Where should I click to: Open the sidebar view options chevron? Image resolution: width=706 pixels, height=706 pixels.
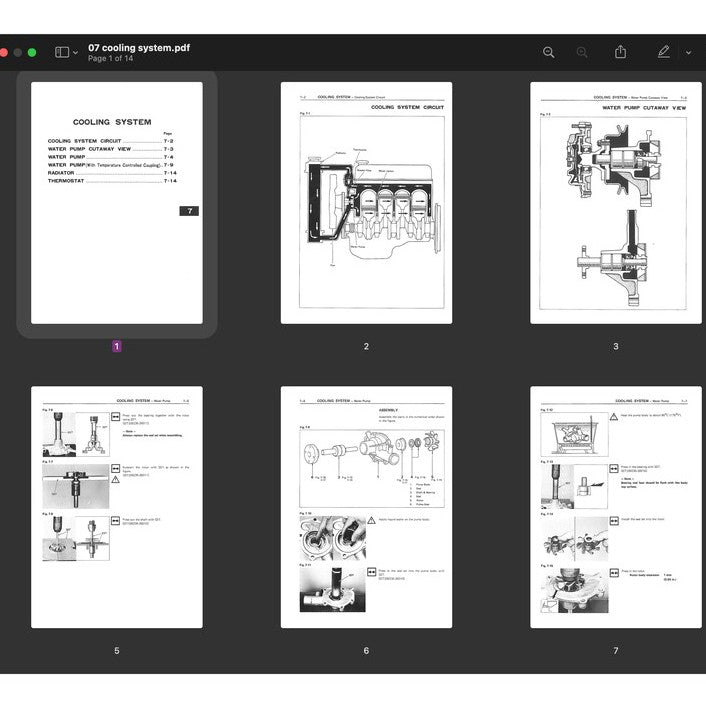pyautogui.click(x=75, y=52)
